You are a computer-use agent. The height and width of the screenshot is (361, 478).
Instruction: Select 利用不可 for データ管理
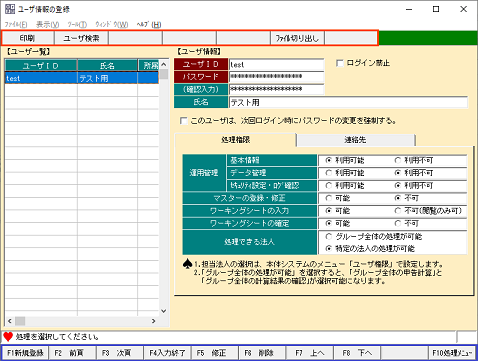click(x=398, y=173)
